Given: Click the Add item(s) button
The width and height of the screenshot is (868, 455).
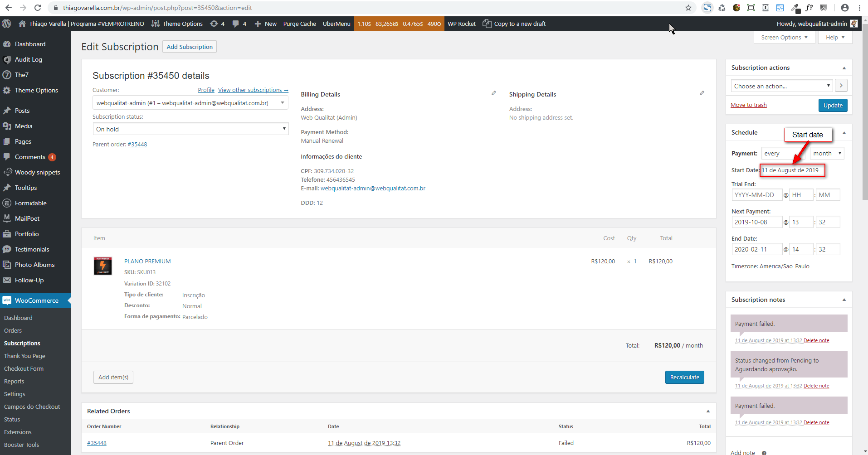Looking at the screenshot, I should pyautogui.click(x=113, y=377).
